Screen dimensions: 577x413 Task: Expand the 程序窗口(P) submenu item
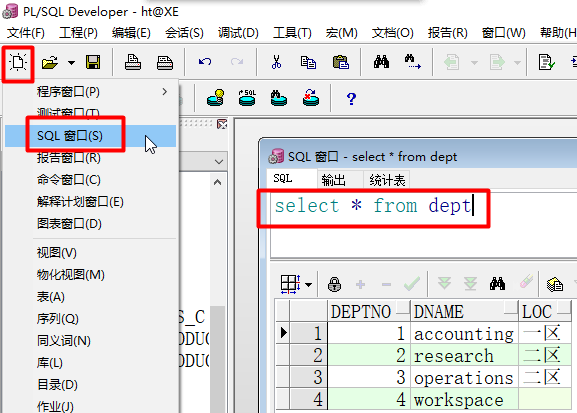(x=91, y=92)
